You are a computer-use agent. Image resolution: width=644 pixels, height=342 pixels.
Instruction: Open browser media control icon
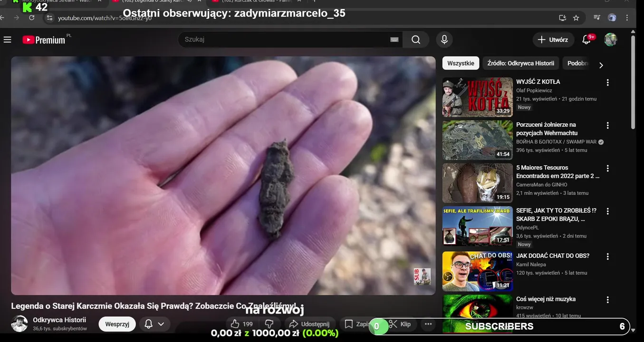click(x=597, y=18)
